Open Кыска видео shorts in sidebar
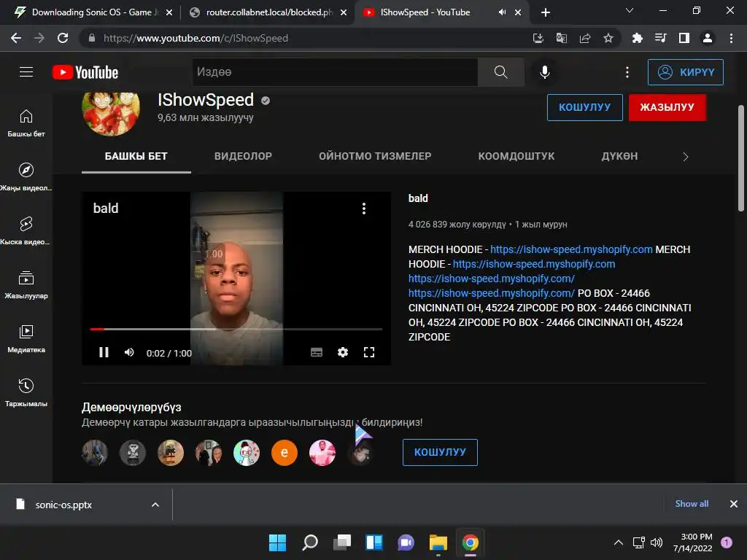The image size is (747, 560). point(26,231)
